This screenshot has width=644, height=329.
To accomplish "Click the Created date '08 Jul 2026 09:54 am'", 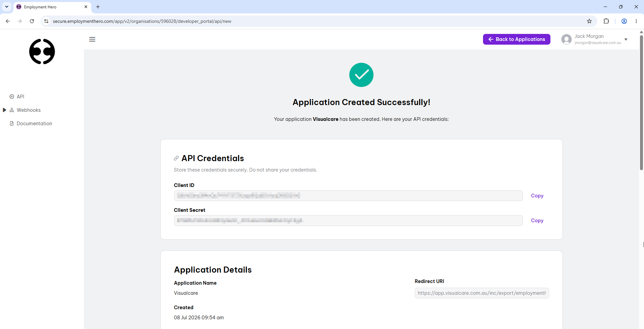I will tap(199, 318).
